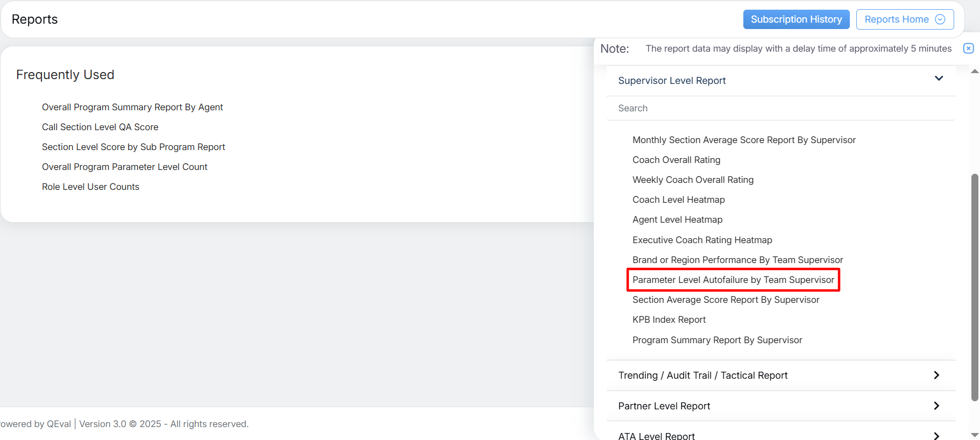The image size is (980, 440).
Task: Open Weekly Coach Overall Rating report
Action: coord(693,180)
